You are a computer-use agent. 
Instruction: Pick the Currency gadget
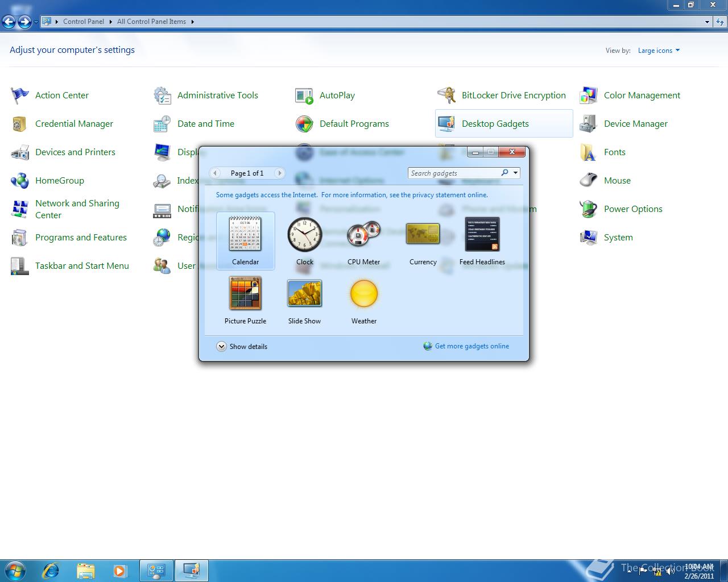coord(423,234)
